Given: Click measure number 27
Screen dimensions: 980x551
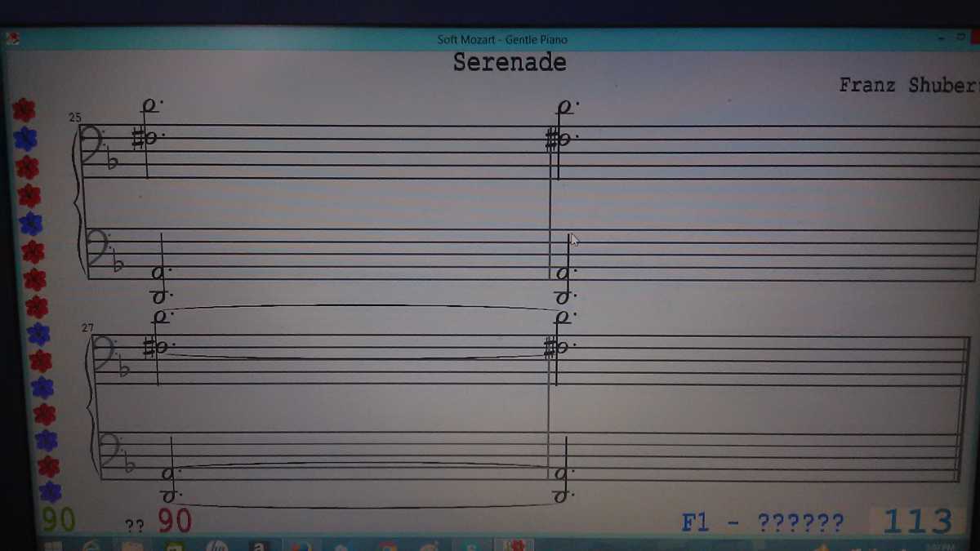Looking at the screenshot, I should 88,328.
